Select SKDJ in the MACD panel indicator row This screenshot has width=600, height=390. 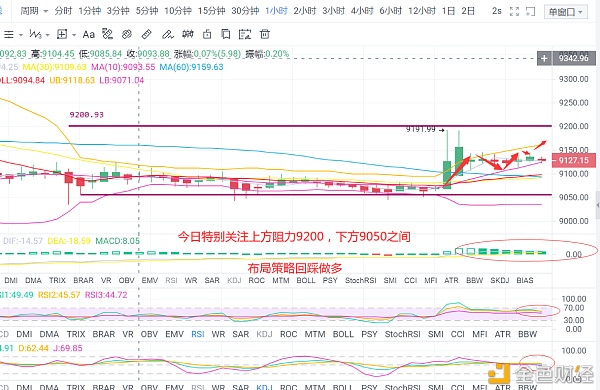point(499,281)
